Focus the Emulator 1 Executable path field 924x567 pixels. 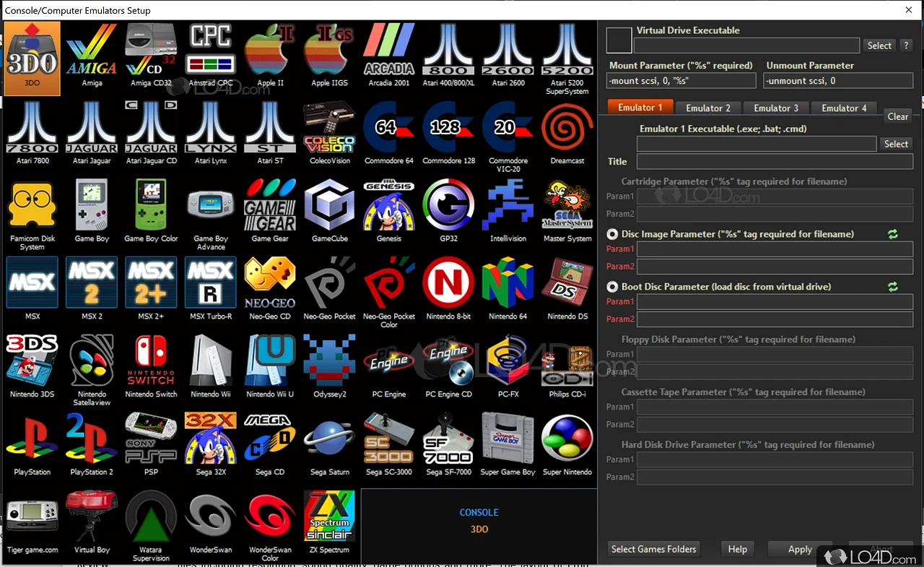click(x=757, y=144)
